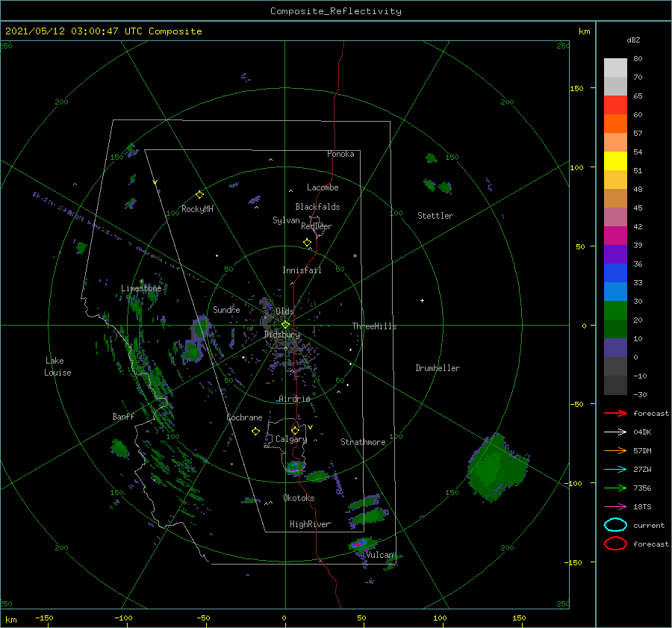Image resolution: width=672 pixels, height=628 pixels.
Task: Click the Cochrane town label
Action: coord(244,417)
